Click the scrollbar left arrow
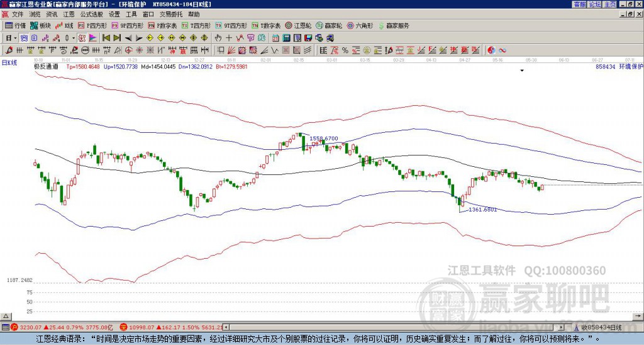Screen dimensions: 644x345 pos(226,327)
